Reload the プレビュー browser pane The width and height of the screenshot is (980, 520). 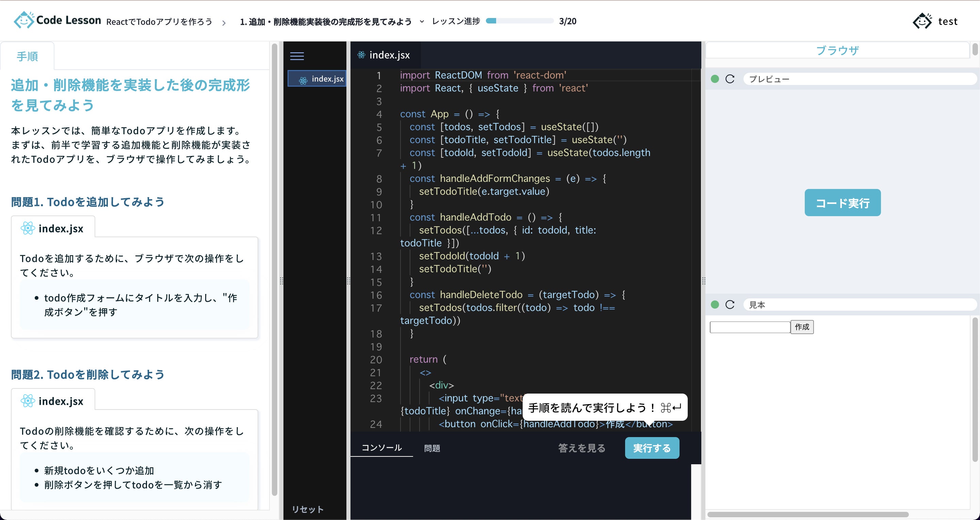tap(730, 79)
